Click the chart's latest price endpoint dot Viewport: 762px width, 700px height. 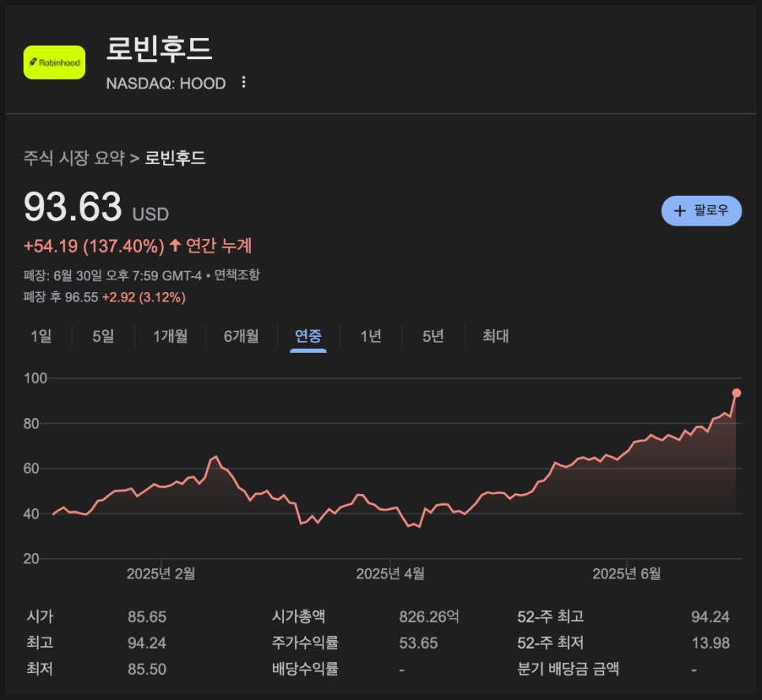click(736, 393)
